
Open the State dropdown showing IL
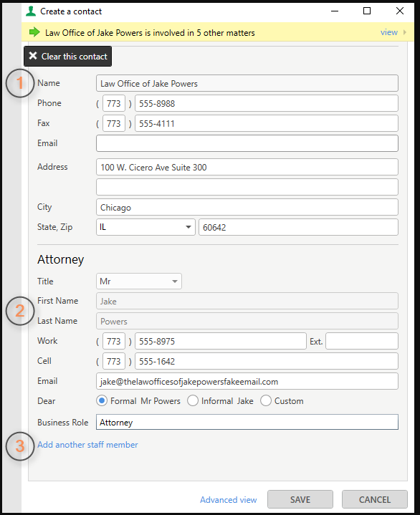click(145, 227)
